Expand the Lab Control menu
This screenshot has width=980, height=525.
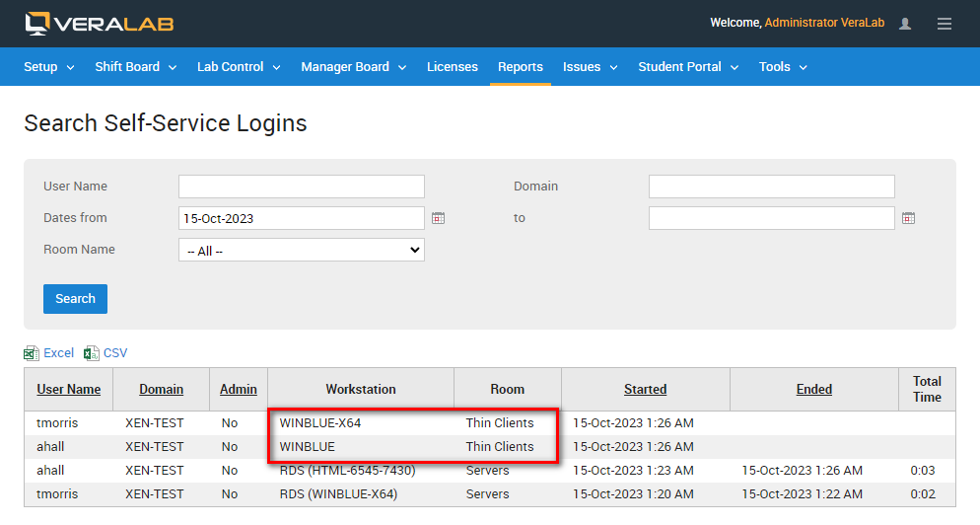pos(239,67)
